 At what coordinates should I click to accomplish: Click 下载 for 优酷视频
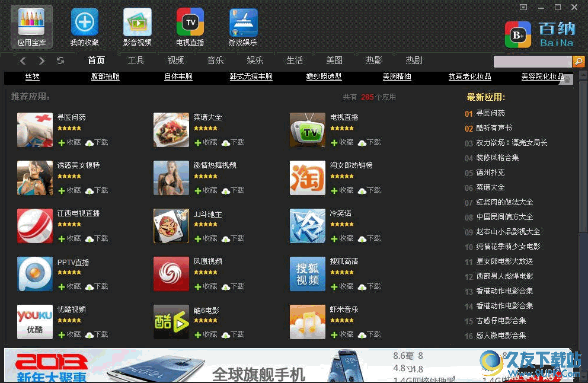(97, 334)
